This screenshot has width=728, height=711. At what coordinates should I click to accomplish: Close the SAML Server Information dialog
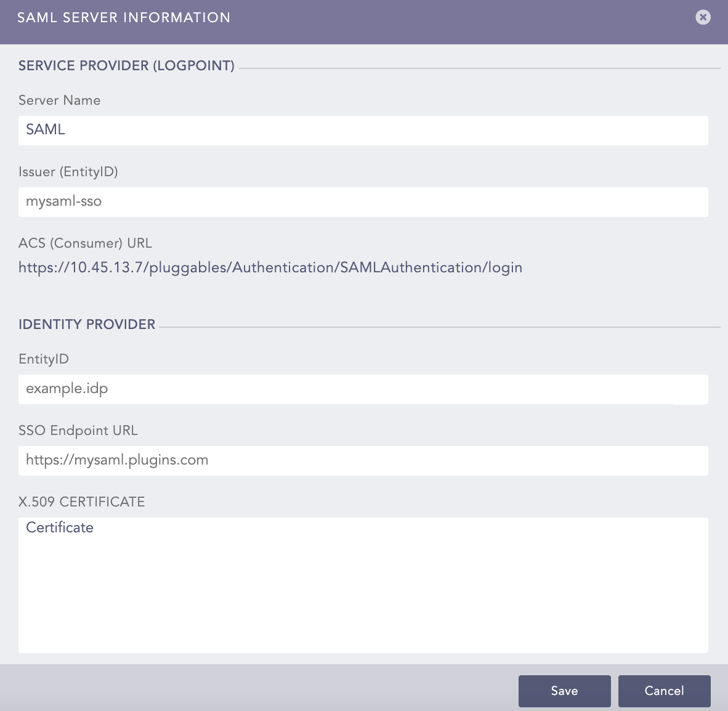tap(703, 17)
